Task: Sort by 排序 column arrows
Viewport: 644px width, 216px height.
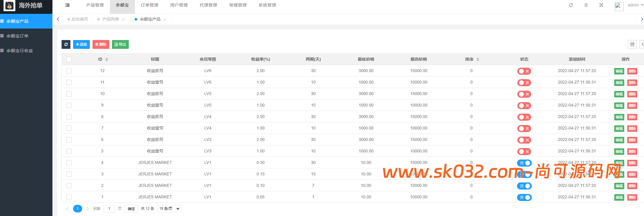Action: 478,59
